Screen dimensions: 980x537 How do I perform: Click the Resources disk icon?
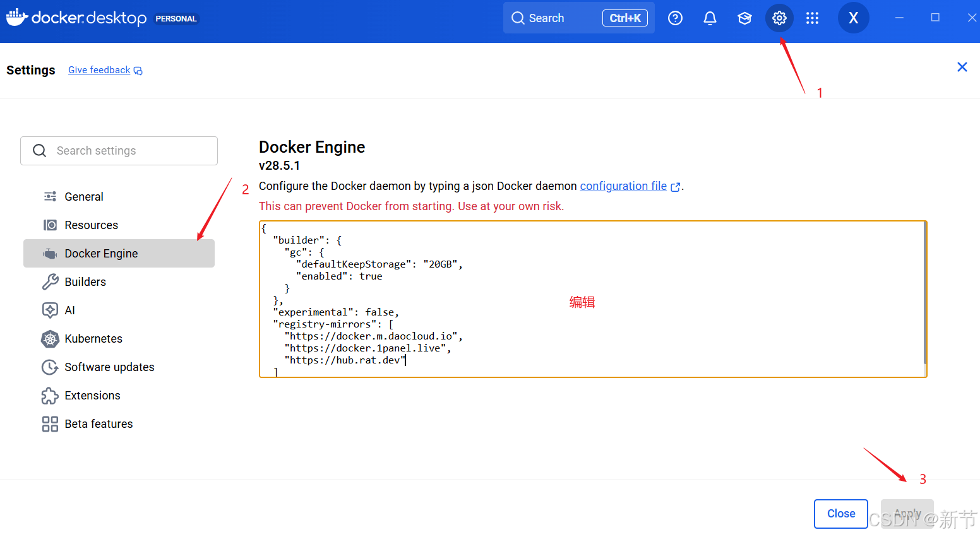click(x=51, y=225)
